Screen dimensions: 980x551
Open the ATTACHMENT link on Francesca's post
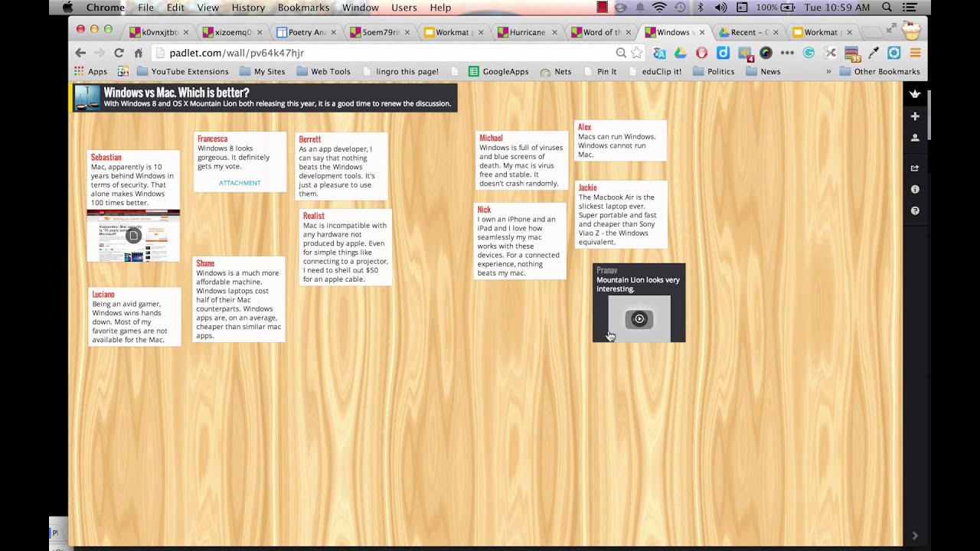tap(240, 183)
